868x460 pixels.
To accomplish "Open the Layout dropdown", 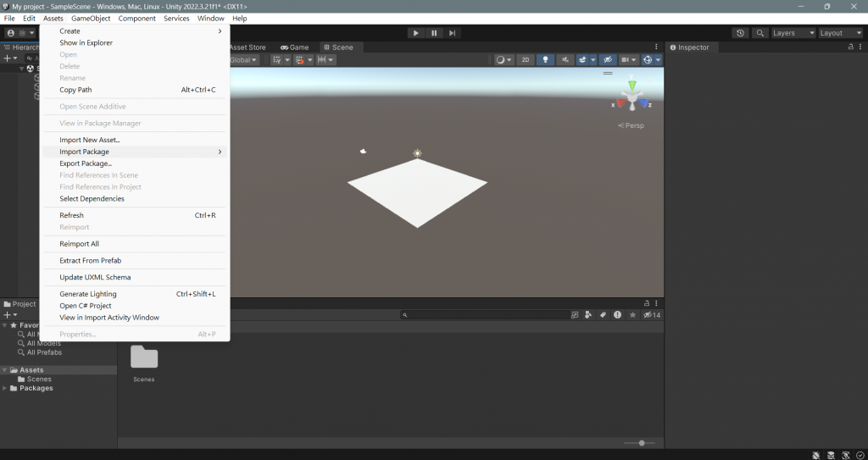I will 840,33.
